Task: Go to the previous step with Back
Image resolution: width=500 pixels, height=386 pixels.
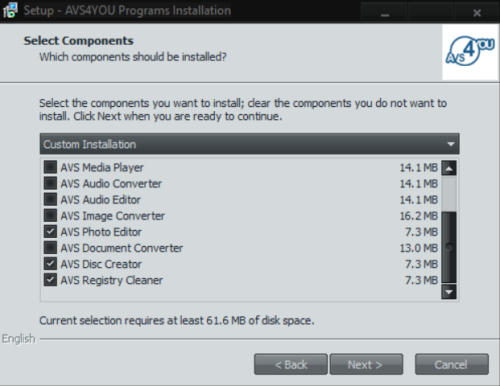Action: 291,364
